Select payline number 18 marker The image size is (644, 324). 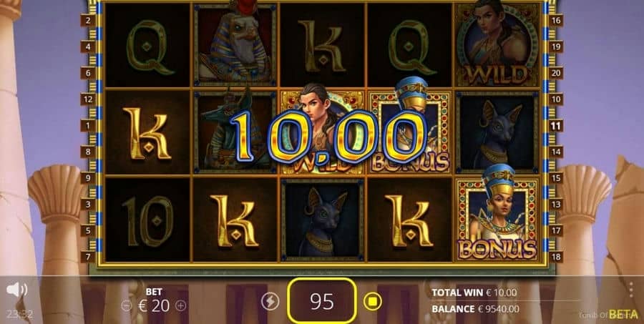(x=555, y=257)
